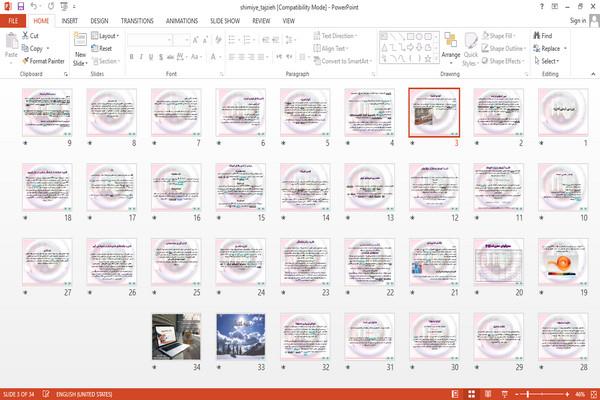
Task: Click the Help question mark icon
Action: tap(541, 7)
